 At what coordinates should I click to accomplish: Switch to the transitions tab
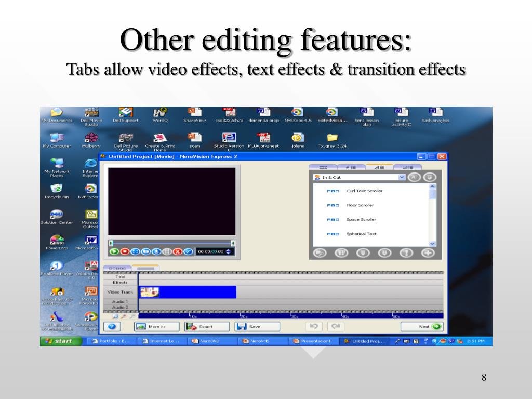click(407, 167)
